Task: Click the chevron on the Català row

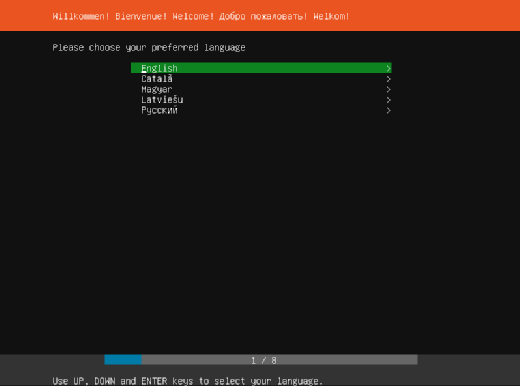Action: (388, 79)
